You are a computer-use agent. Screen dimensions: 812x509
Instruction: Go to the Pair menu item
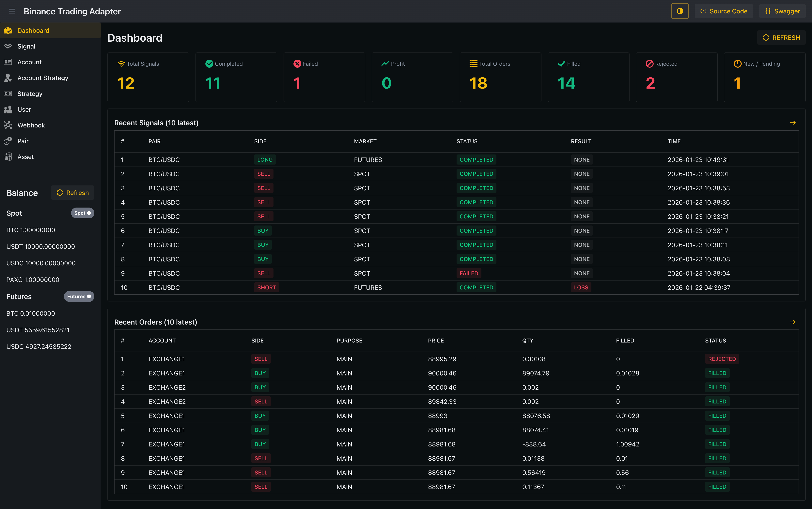click(23, 141)
